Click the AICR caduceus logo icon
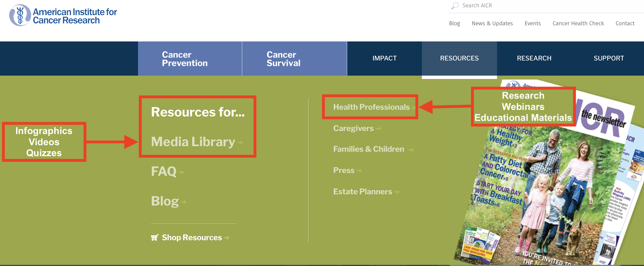644x266 pixels. tap(20, 15)
